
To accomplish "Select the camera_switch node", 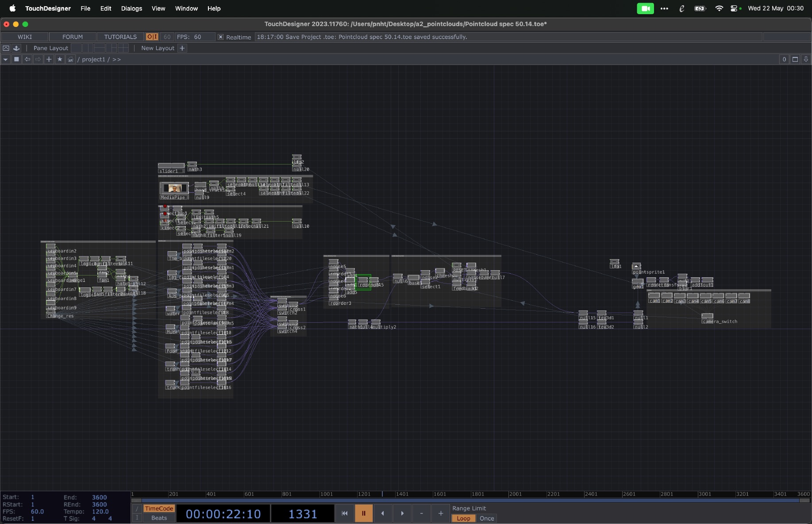I will tap(707, 316).
